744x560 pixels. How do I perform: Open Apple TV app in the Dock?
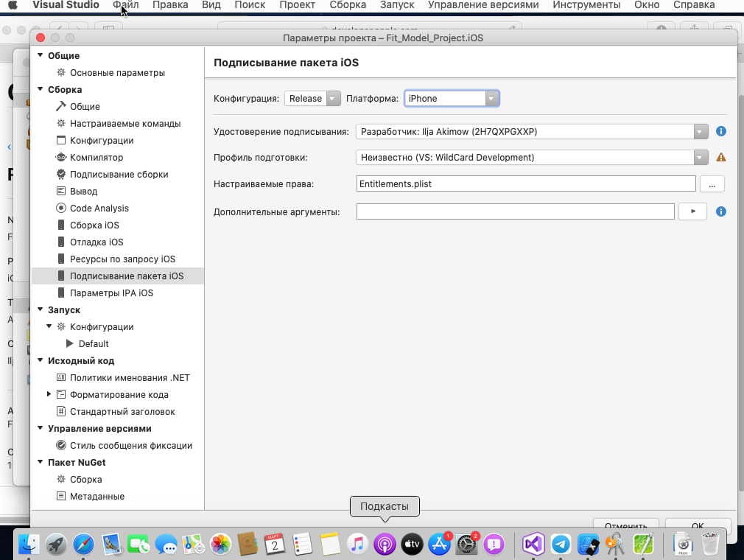(x=411, y=544)
